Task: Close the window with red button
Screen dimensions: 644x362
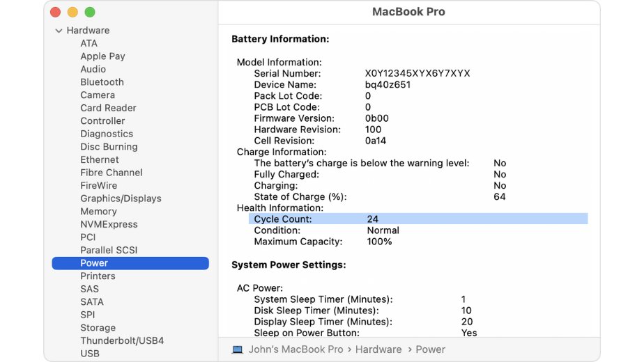Action: point(56,13)
